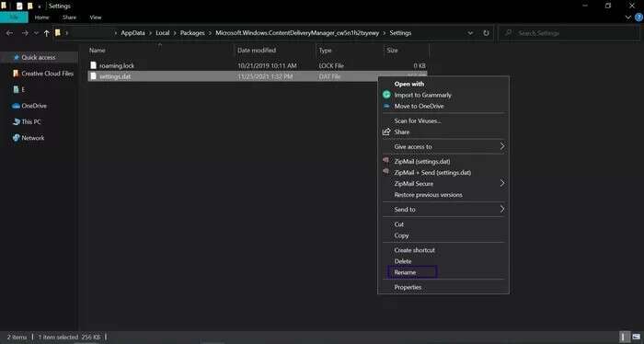Expand address bar history dropdown
Image resolution: width=644 pixels, height=344 pixels.
(470, 33)
